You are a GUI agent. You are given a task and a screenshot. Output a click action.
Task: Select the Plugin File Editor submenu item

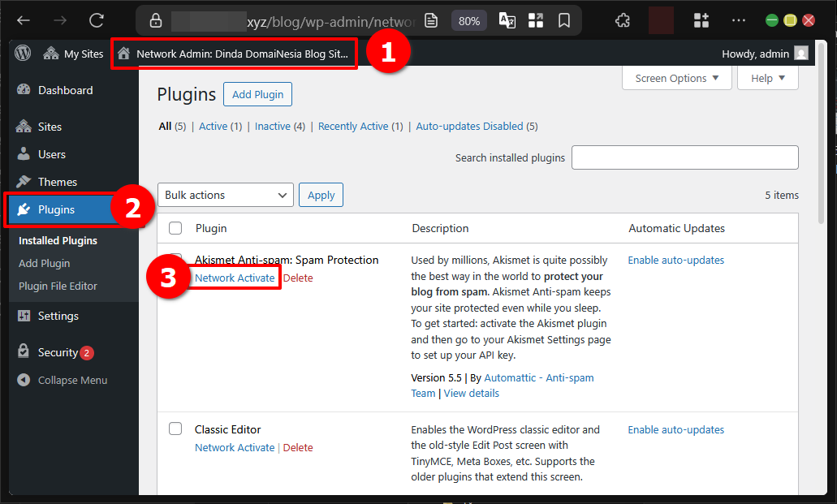point(58,286)
